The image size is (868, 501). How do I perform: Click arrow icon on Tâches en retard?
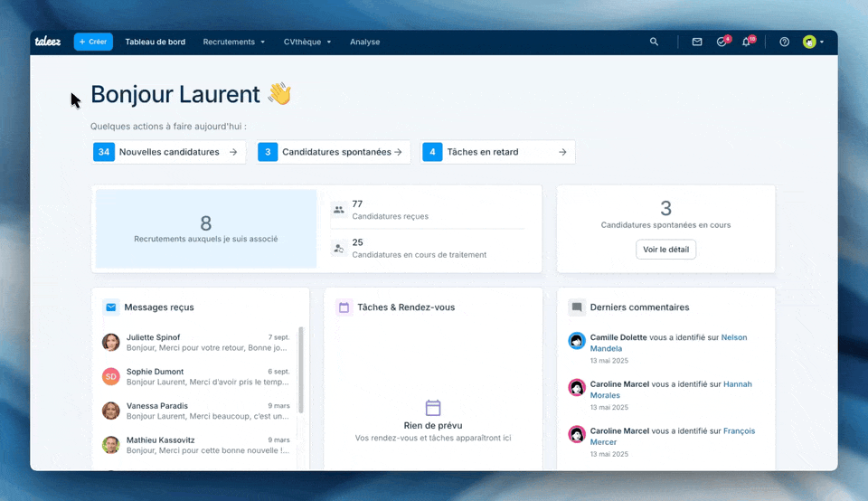[562, 152]
